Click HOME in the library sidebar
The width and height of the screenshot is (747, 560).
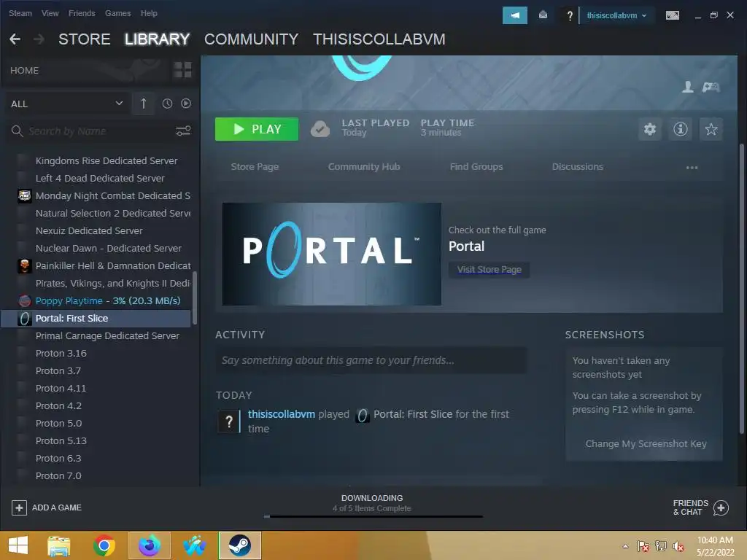[24, 71]
